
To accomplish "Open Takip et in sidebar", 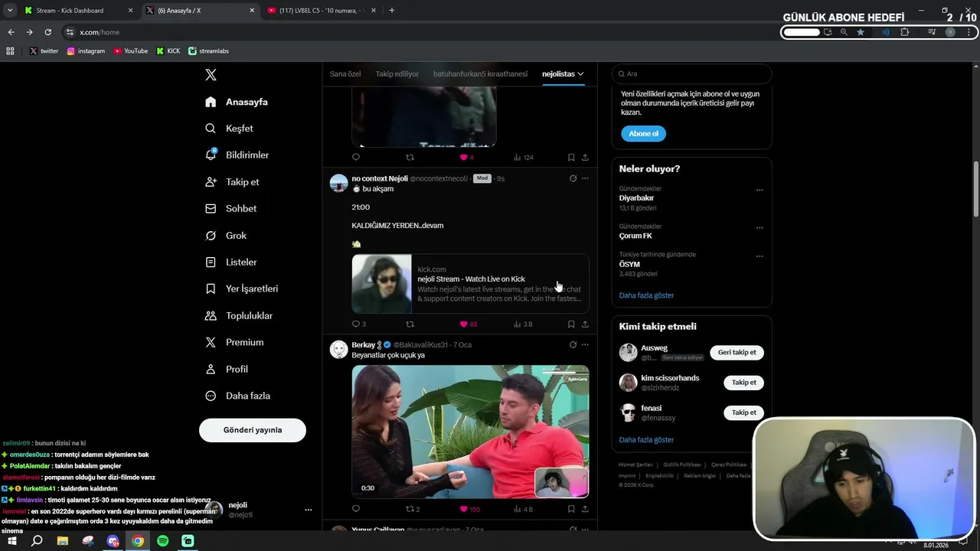I will pos(232,182).
